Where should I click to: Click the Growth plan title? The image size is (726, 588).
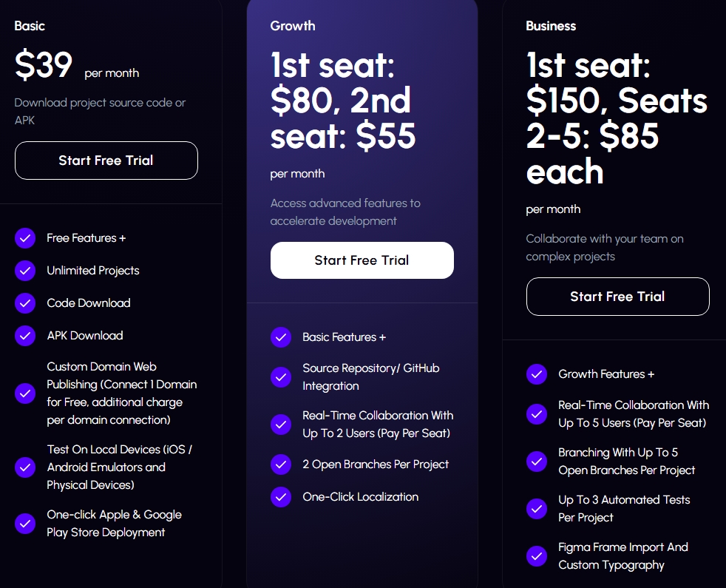293,26
